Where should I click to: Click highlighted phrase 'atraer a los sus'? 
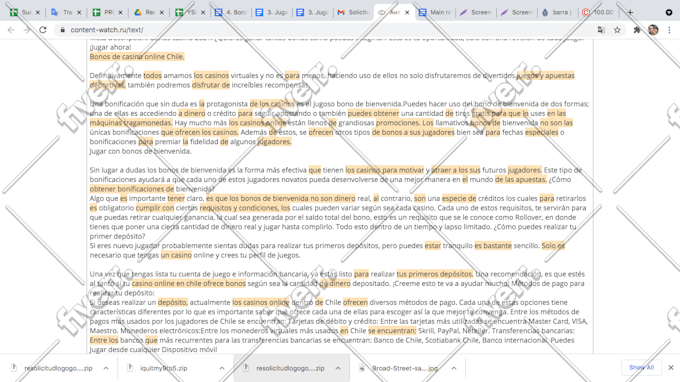[x=456, y=170]
